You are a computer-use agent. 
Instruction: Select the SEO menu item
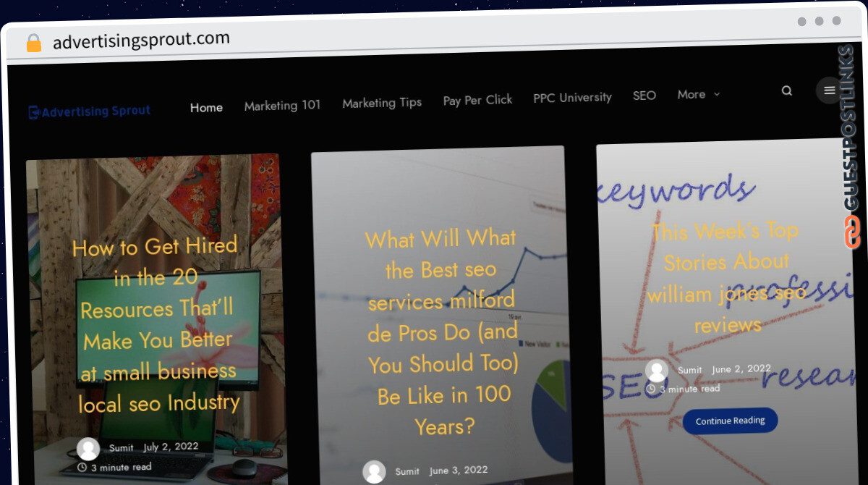click(644, 95)
